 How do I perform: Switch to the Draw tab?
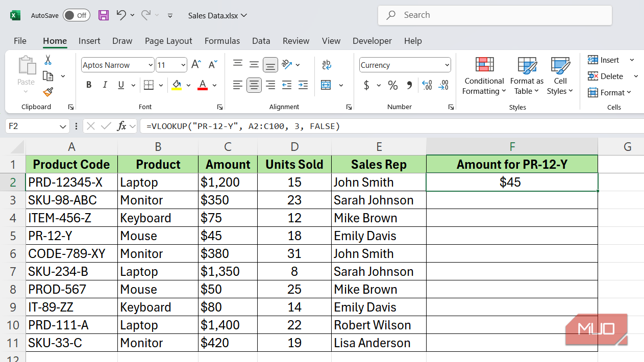point(122,41)
